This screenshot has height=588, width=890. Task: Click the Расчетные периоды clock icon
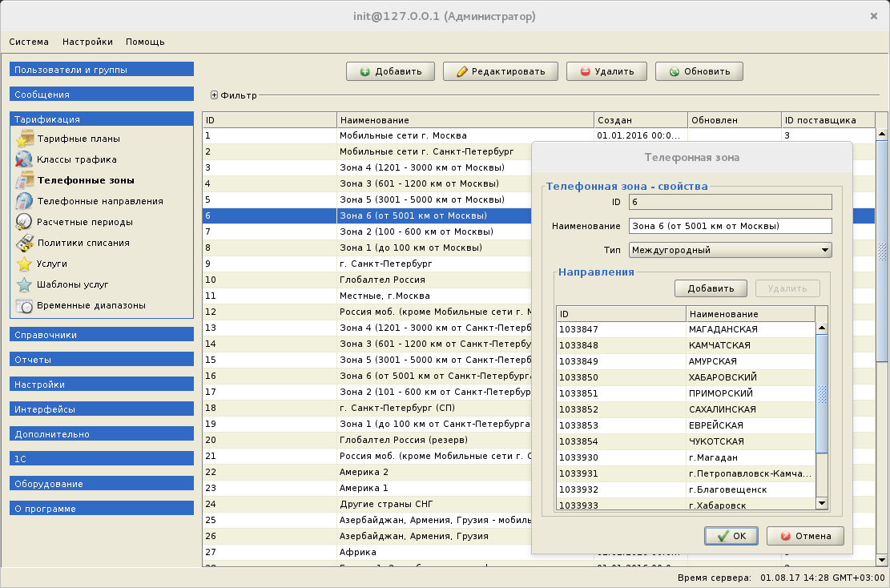pyautogui.click(x=24, y=222)
